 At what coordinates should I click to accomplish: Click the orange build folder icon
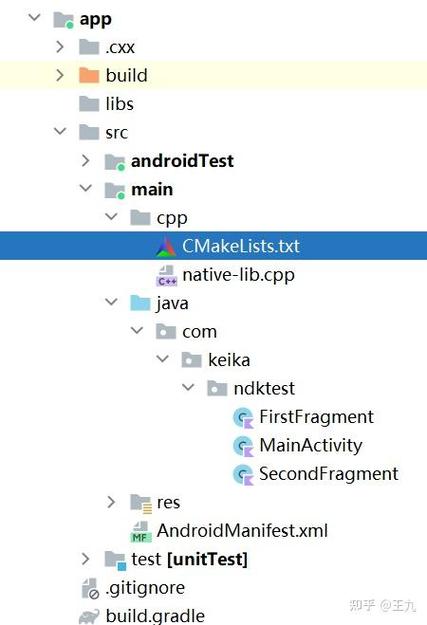[89, 75]
